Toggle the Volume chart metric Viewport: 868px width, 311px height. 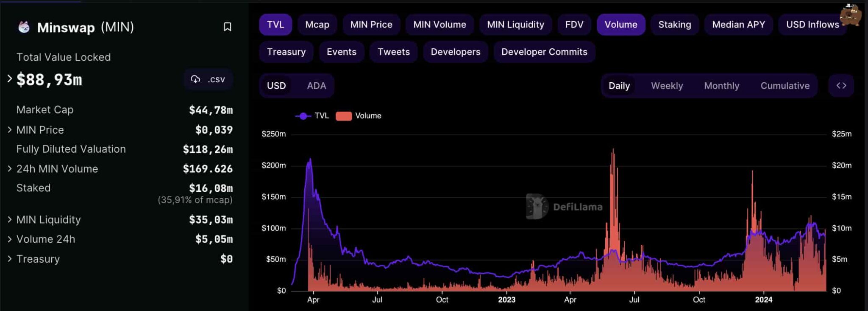(x=621, y=25)
